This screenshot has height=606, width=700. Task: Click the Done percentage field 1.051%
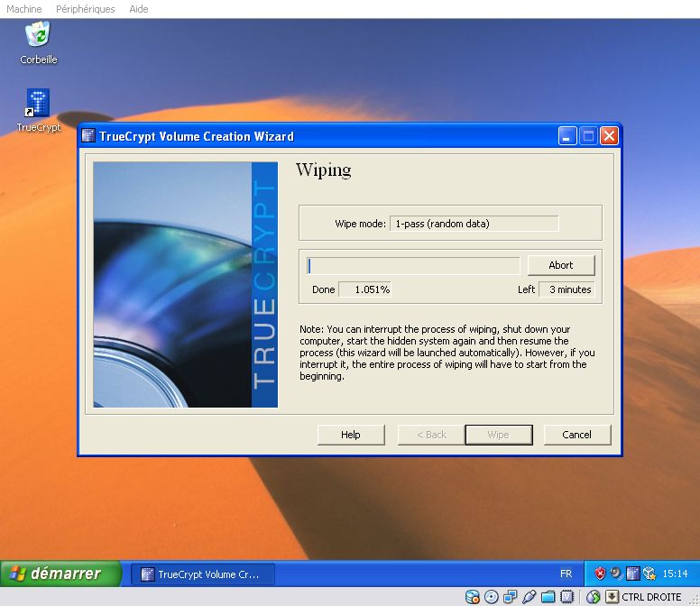tap(364, 289)
